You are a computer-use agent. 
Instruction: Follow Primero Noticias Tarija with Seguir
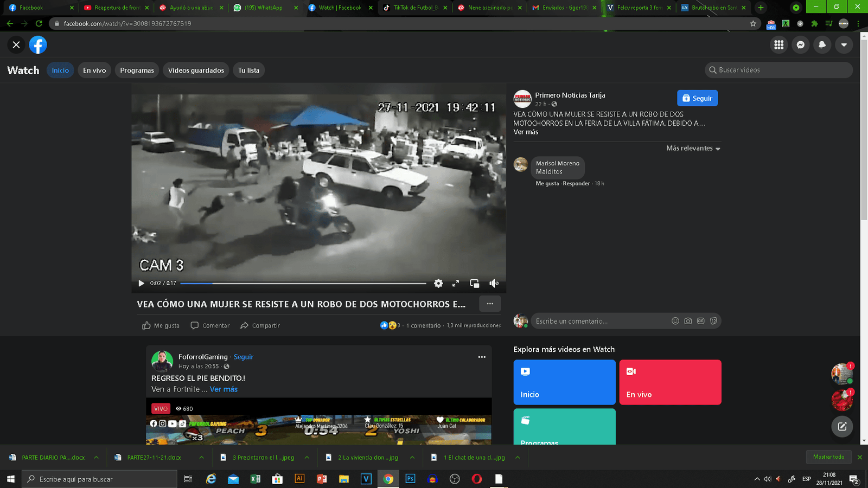[697, 98]
